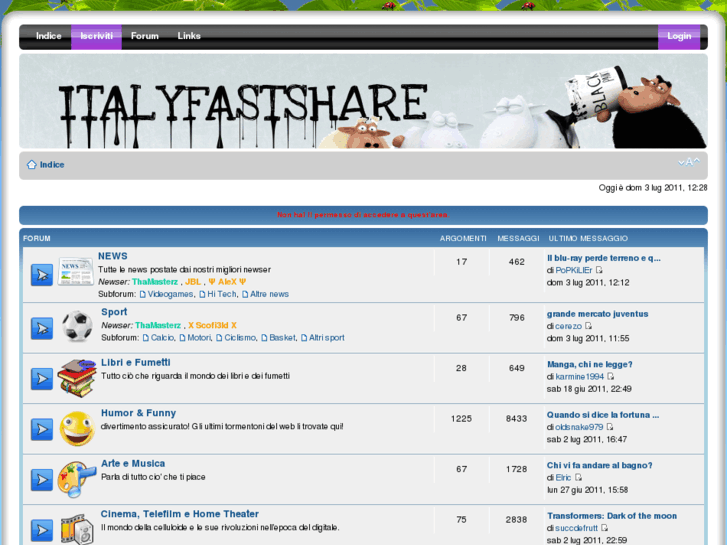
Task: Open the NEWS forum
Action: click(113, 256)
